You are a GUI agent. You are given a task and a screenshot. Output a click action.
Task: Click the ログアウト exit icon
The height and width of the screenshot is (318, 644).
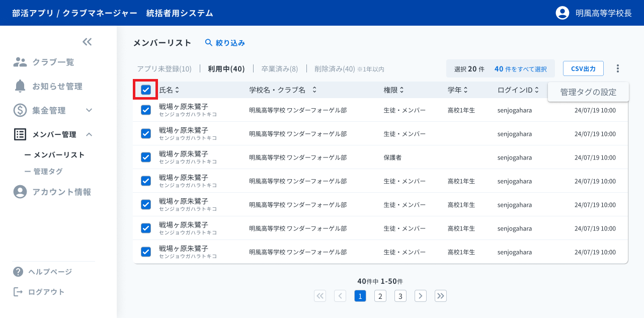click(x=18, y=292)
